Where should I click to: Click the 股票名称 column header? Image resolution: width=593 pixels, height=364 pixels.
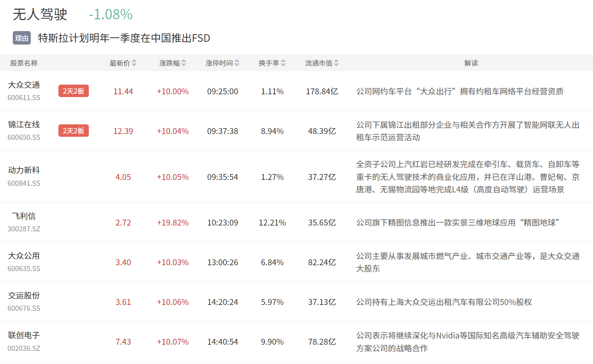point(24,63)
